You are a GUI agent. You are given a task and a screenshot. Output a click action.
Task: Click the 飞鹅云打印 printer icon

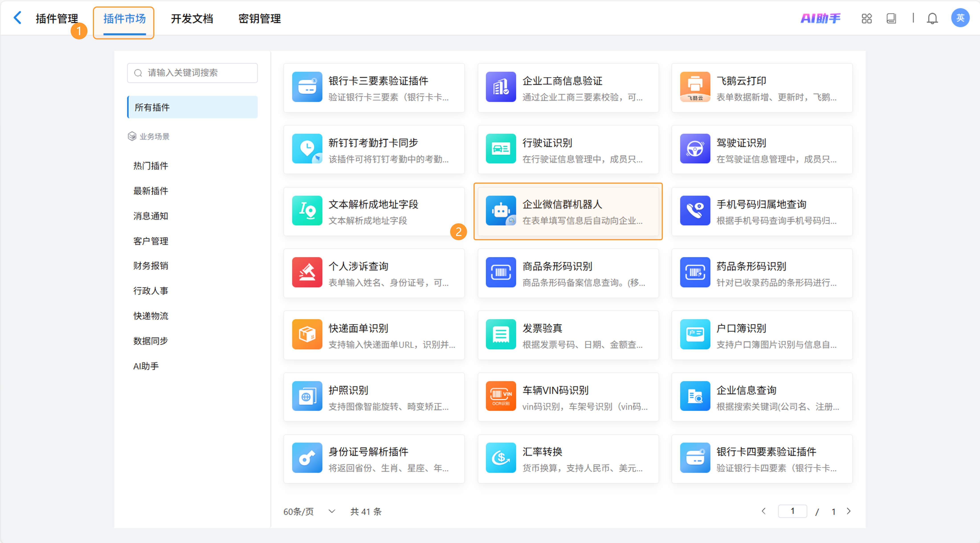pos(695,87)
